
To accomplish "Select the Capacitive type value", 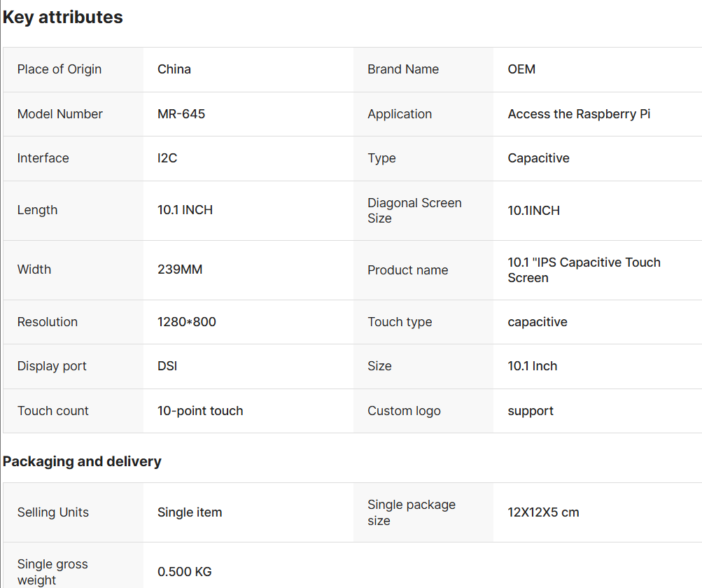I will click(538, 158).
